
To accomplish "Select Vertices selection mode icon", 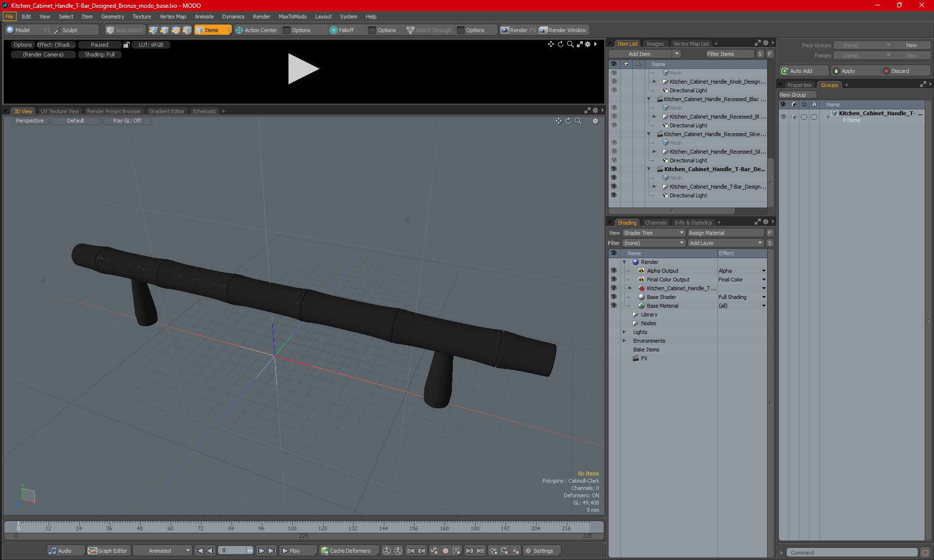I will [153, 30].
